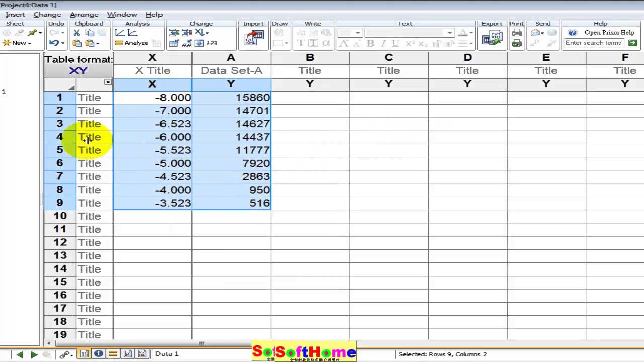Click the Print icon
Viewport: 644px width, 362px height.
[517, 33]
